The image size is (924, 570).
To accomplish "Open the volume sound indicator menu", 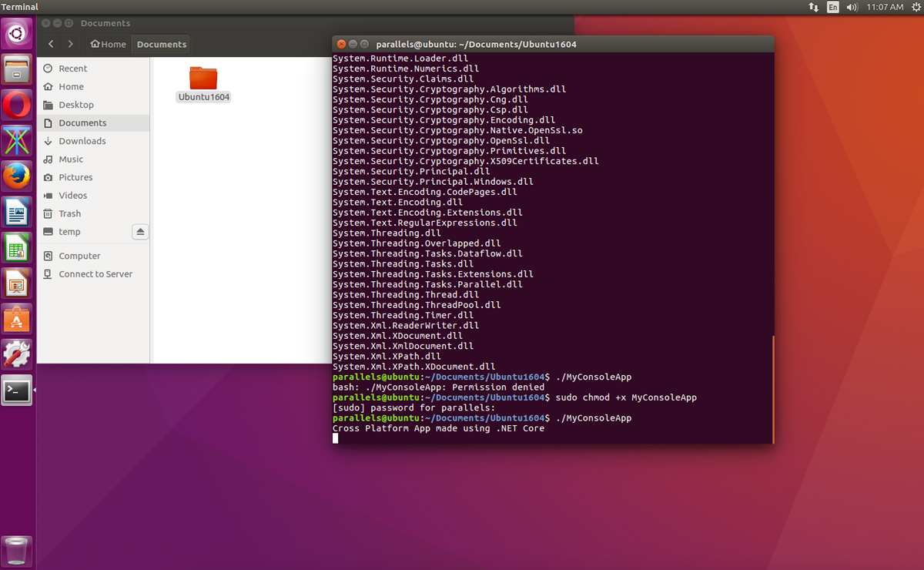I will tap(852, 7).
